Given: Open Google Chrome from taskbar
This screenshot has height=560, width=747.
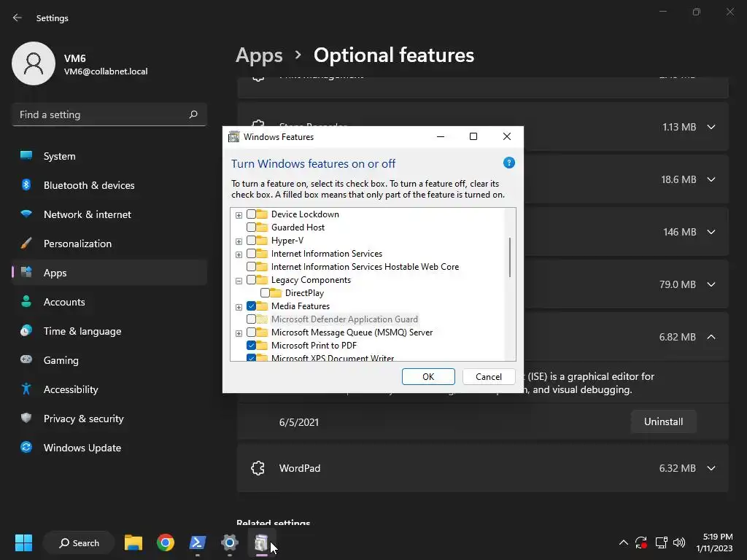Looking at the screenshot, I should click(x=166, y=542).
